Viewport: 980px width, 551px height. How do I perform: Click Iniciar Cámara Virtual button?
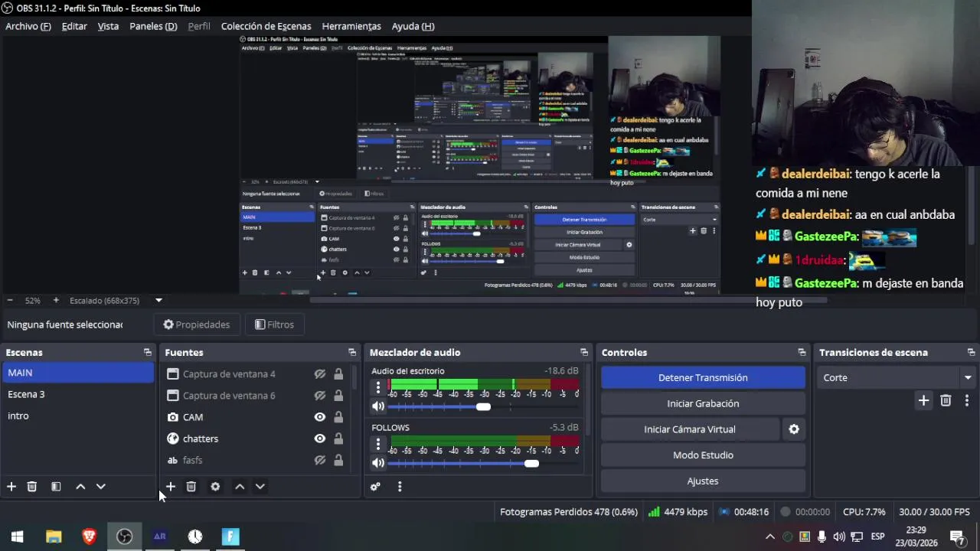pyautogui.click(x=690, y=429)
